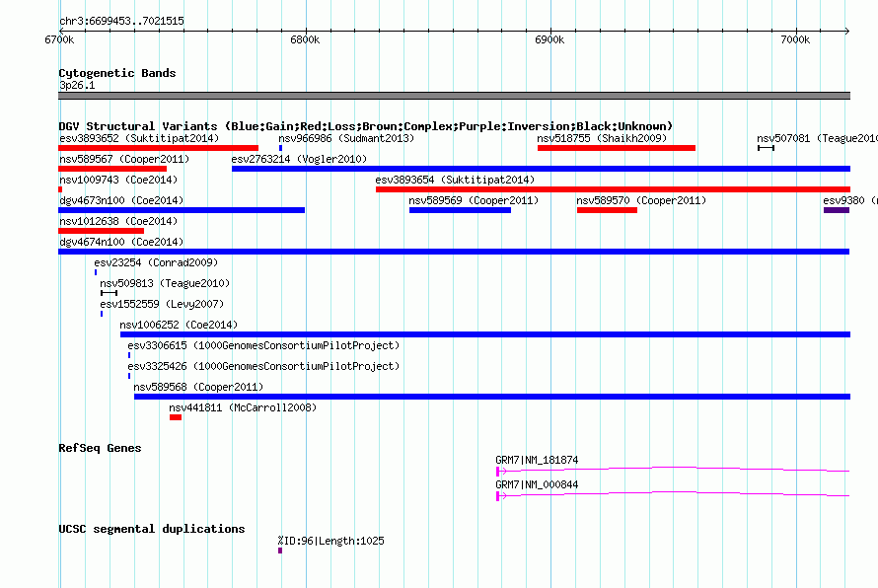Click the UCSC segmental duplications track title

tap(152, 529)
